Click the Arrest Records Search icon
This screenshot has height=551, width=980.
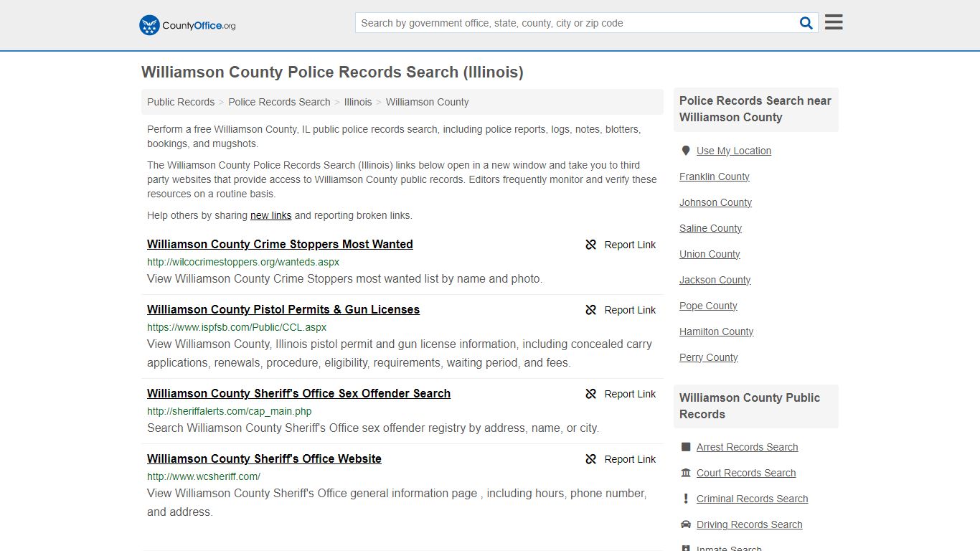[686, 447]
